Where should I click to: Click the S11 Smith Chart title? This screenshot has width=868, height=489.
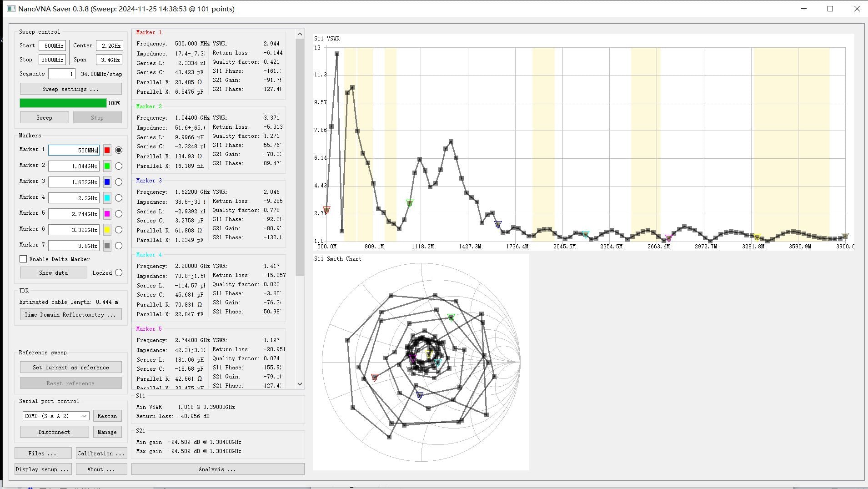point(338,259)
